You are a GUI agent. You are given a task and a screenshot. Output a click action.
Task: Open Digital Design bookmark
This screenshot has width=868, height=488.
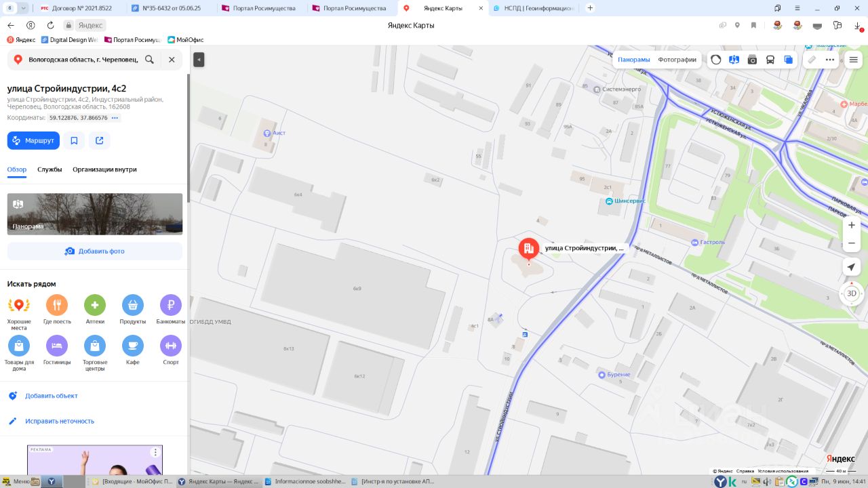point(69,40)
